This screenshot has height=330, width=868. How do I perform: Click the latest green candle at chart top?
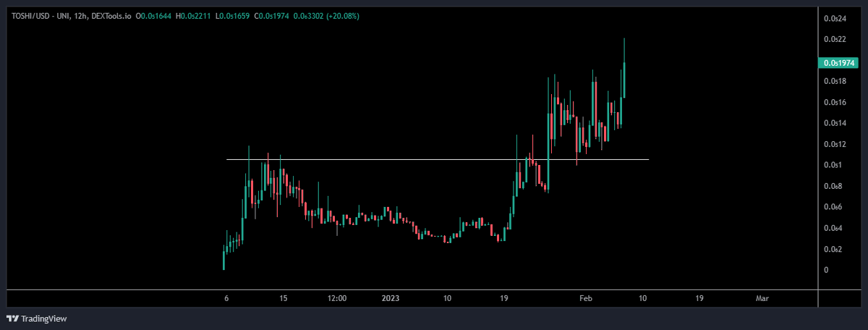[624, 69]
